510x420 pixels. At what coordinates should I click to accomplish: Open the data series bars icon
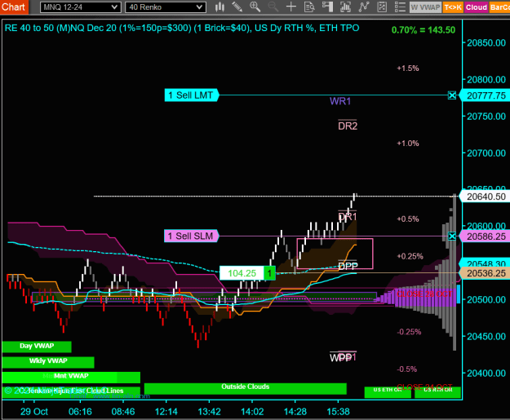(345, 7)
